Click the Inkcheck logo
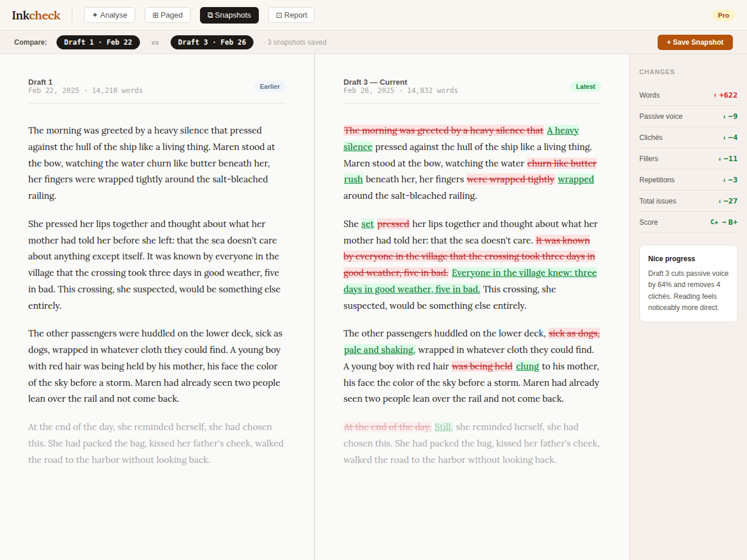The height and width of the screenshot is (560, 747). 36,15
